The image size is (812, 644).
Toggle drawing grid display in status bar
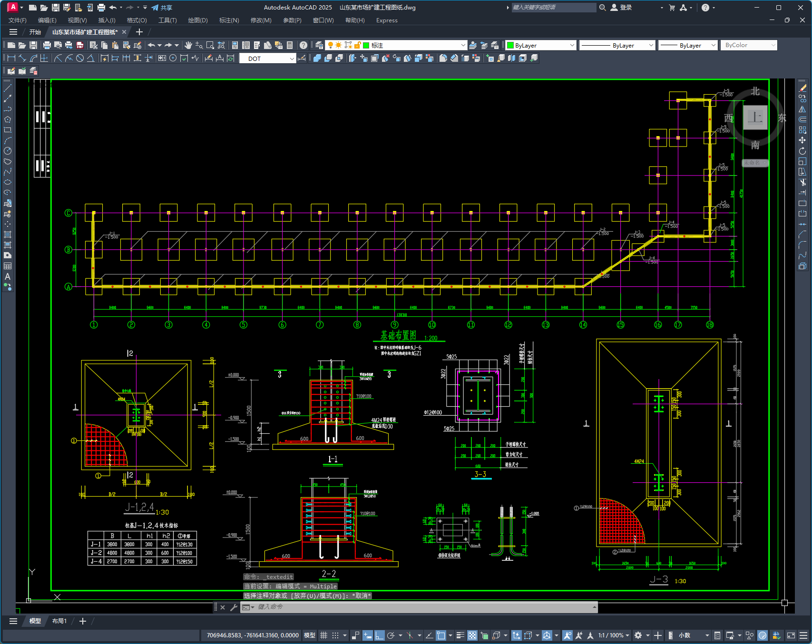point(324,635)
